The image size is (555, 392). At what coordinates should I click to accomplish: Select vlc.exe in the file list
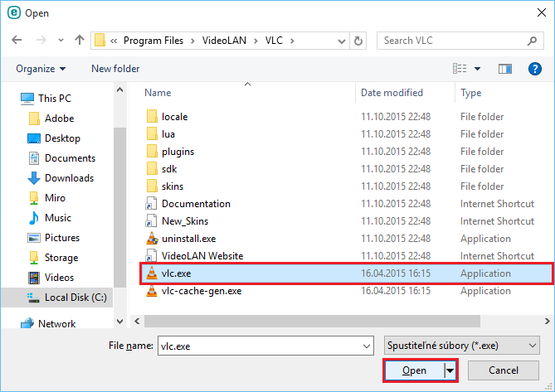pos(346,273)
